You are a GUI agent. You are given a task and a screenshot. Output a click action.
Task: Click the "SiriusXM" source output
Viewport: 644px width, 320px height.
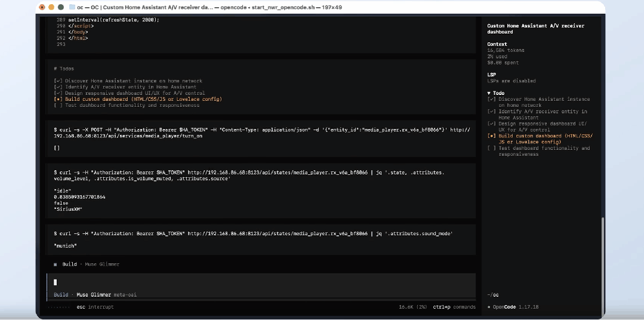click(68, 210)
